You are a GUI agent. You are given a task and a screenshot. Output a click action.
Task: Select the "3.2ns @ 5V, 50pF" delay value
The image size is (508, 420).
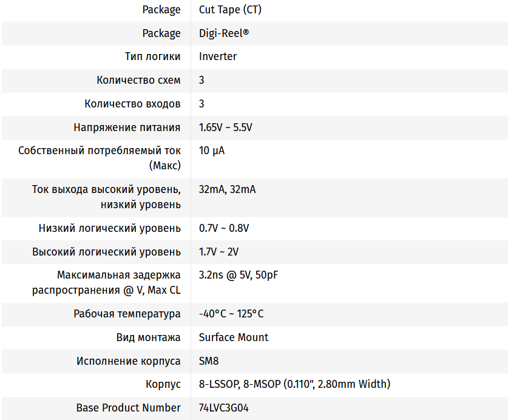[239, 275]
